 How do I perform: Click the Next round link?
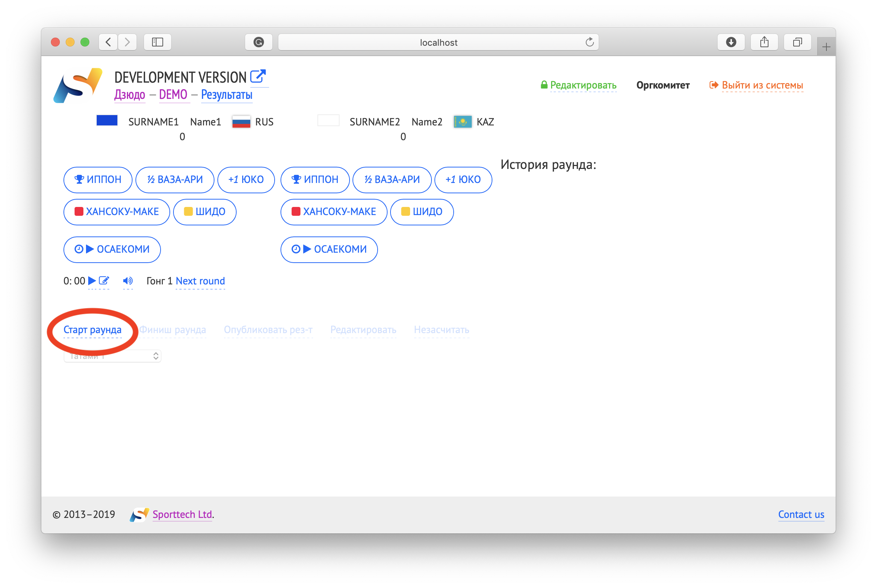click(200, 281)
